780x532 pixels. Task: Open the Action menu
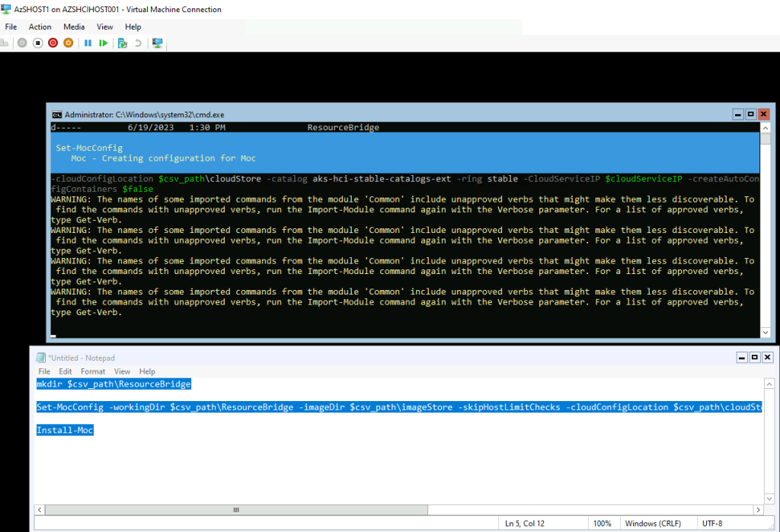pyautogui.click(x=40, y=27)
